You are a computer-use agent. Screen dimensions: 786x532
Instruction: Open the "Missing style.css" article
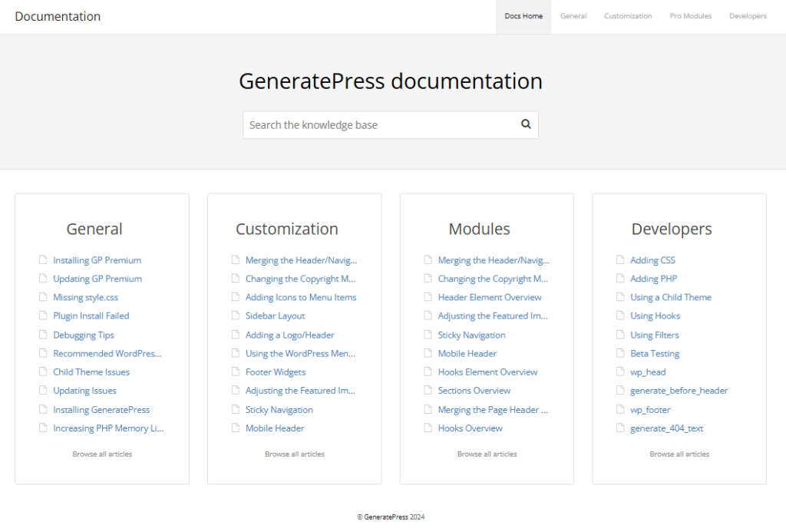[85, 297]
